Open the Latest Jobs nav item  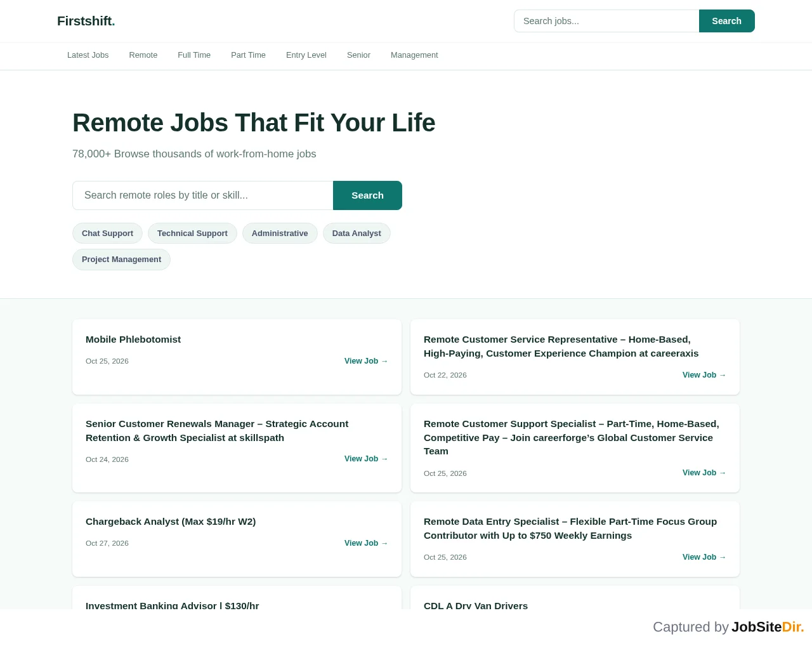coord(88,55)
